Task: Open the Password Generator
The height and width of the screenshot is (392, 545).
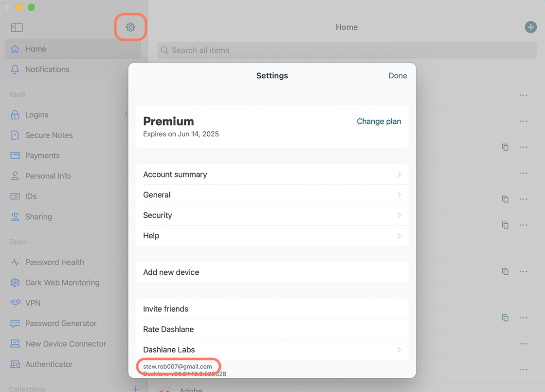Action: click(x=61, y=323)
